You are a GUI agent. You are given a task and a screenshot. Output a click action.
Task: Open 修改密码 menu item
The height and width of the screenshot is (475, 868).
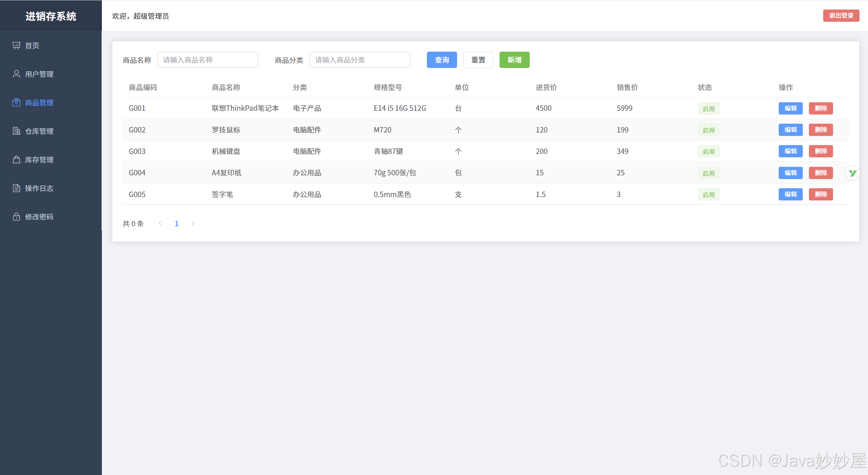coord(51,217)
